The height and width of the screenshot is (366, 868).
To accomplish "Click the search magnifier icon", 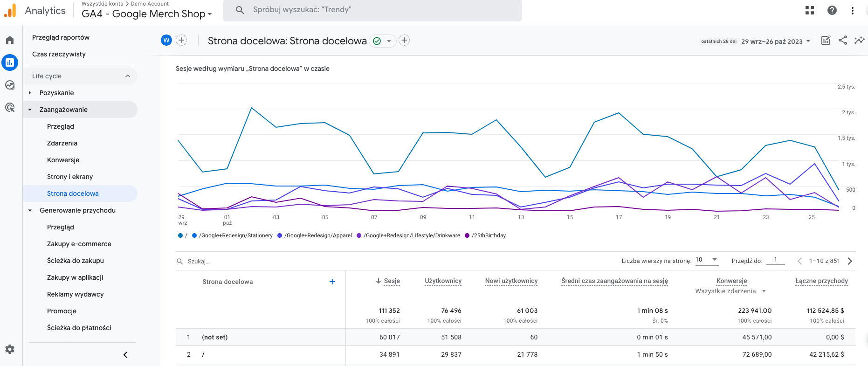I will coord(240,10).
